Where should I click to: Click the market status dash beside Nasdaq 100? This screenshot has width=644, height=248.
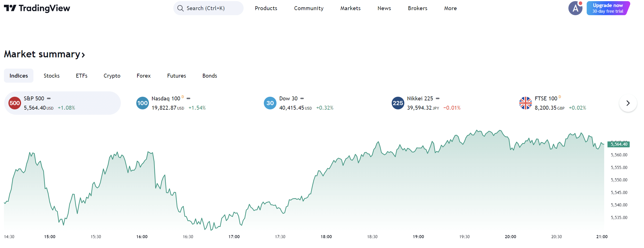pyautogui.click(x=189, y=98)
